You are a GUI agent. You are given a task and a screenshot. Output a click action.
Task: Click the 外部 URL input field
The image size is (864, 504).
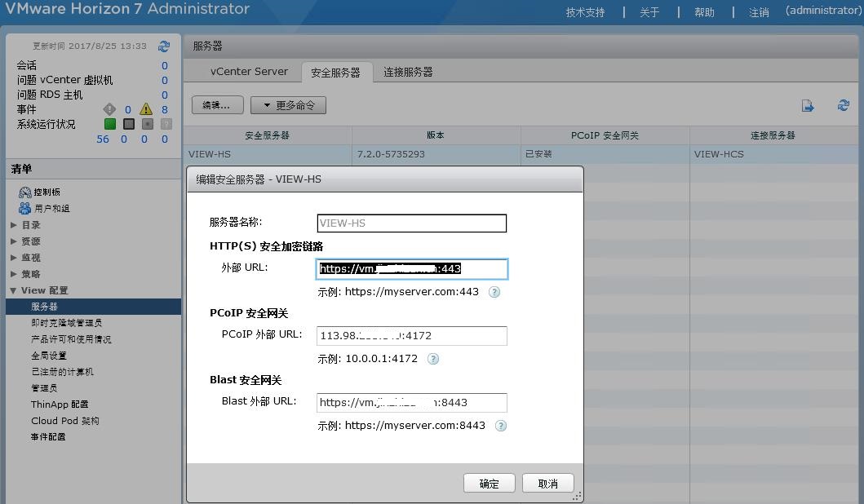tap(412, 269)
